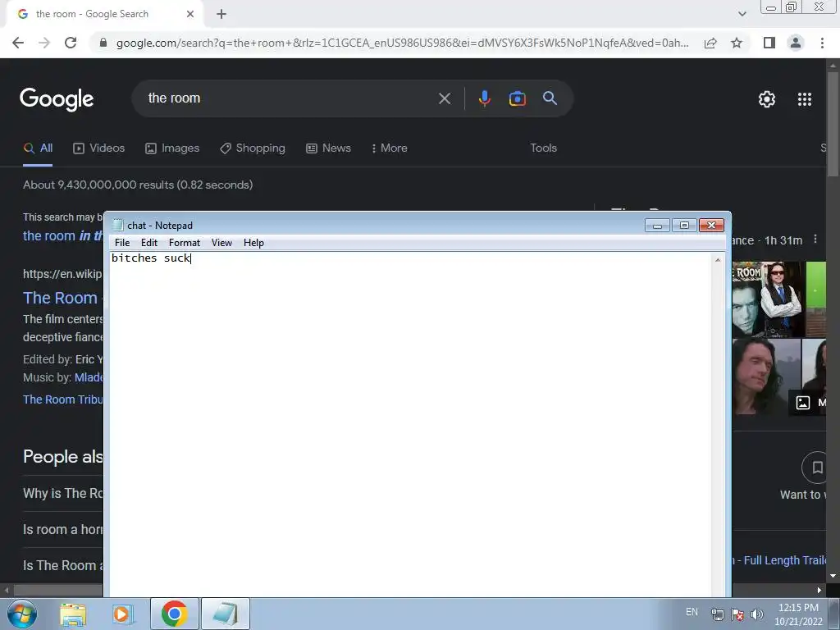Open Windows Explorer from taskbar

[x=73, y=614]
